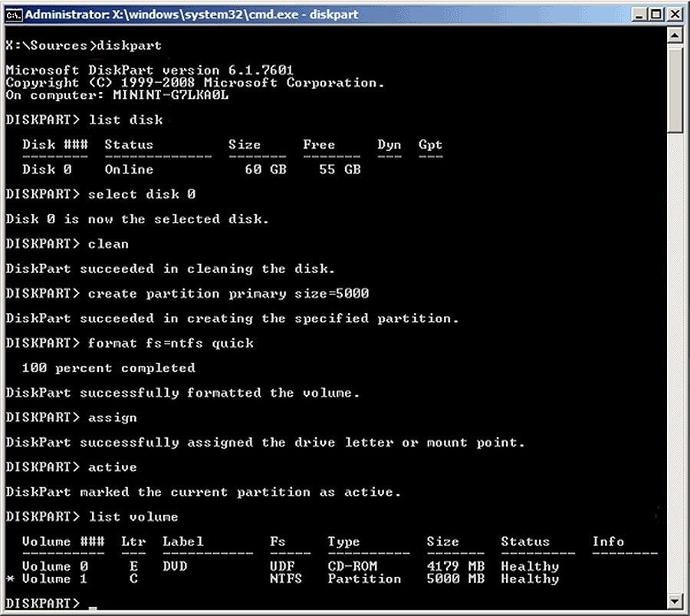Click the 'Volume 1' row entry
Screen dimensions: 690x616
point(55,578)
